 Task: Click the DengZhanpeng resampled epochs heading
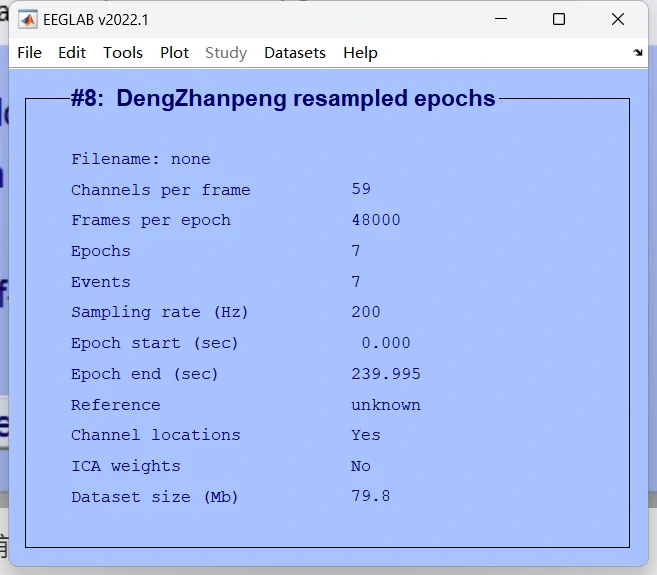point(283,99)
